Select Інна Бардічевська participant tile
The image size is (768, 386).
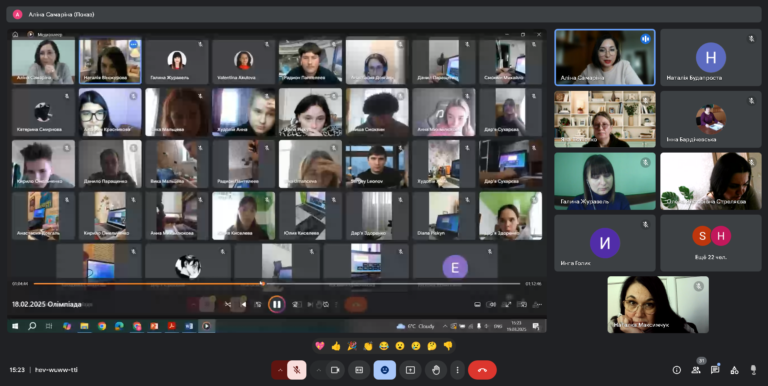(x=711, y=119)
